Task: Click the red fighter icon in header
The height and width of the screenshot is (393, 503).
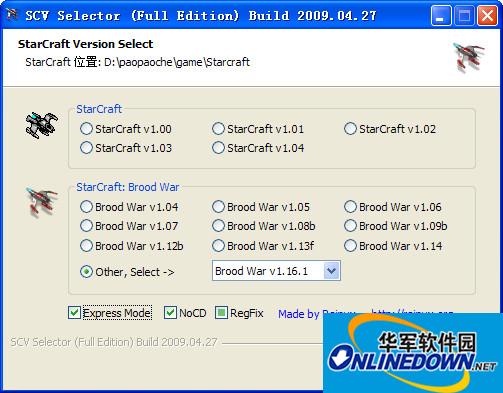Action: [x=469, y=57]
